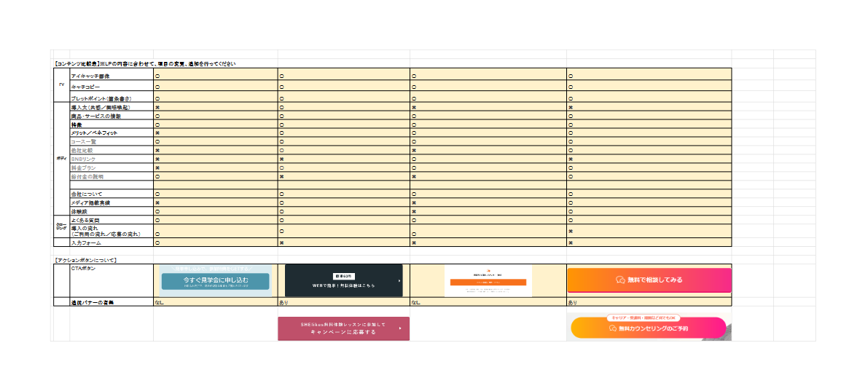Select the 料金プラン row label cell
Image resolution: width=868 pixels, height=367 pixels.
coord(111,167)
